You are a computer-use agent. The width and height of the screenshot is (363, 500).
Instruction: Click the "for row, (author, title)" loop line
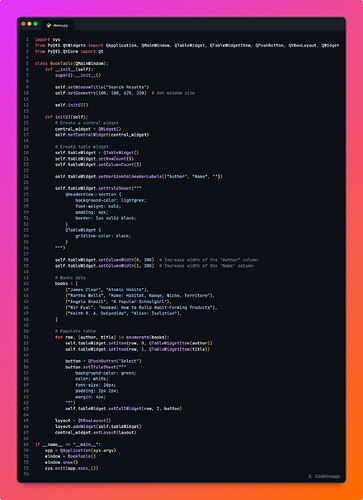tap(112, 337)
